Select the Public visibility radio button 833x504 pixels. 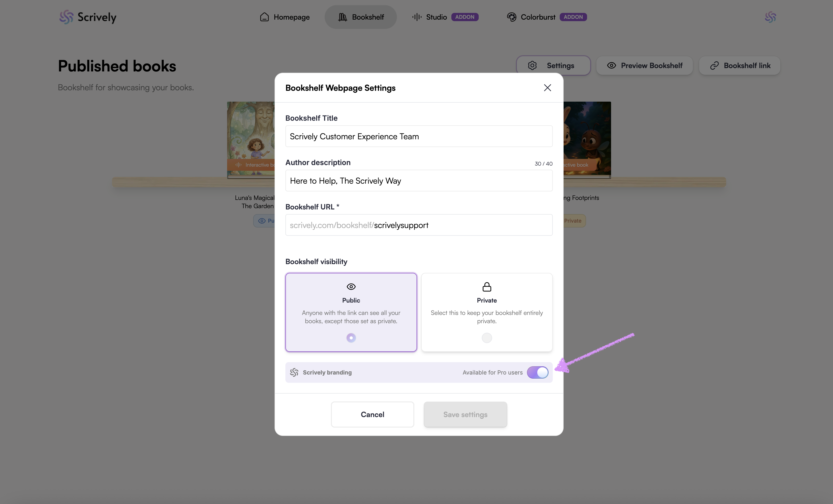[x=351, y=338]
